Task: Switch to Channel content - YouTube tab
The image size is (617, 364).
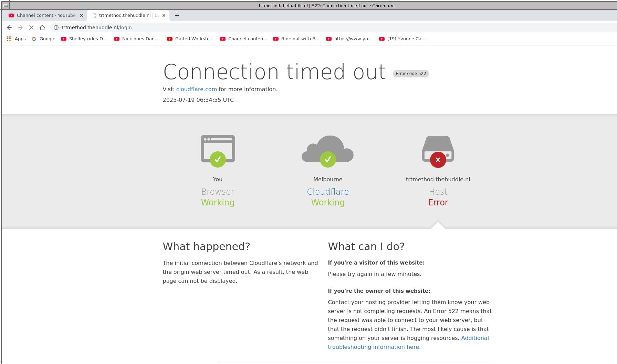Action: (45, 15)
